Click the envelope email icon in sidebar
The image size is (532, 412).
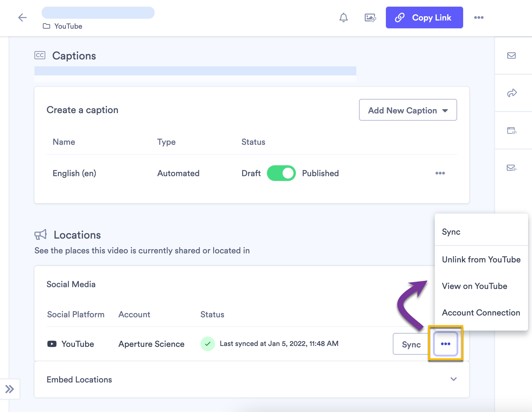pos(511,55)
